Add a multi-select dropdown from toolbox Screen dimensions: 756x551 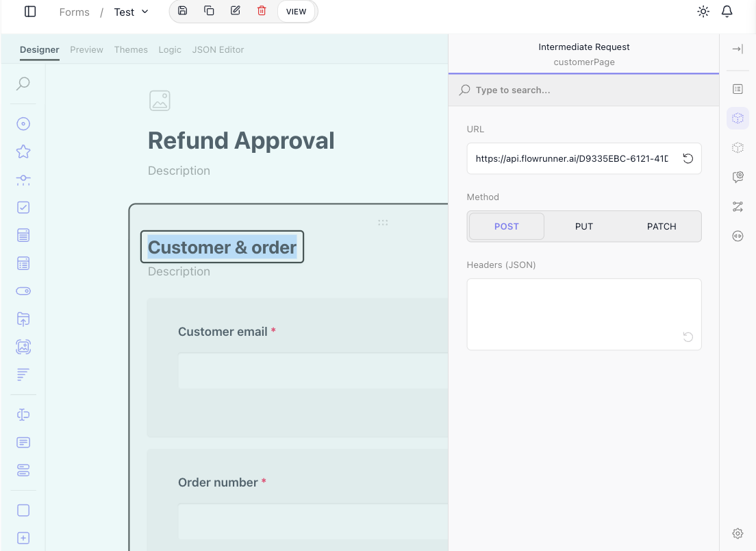pos(23,263)
